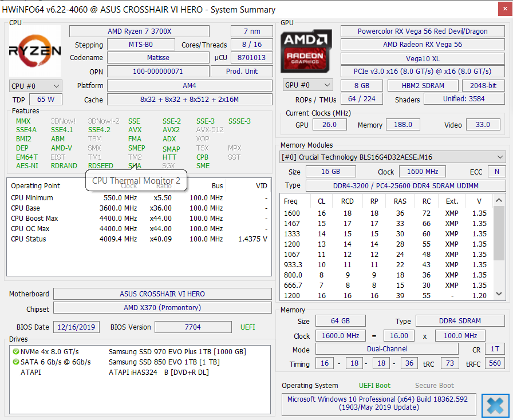This screenshot has height=420, width=513.
Task: Click the green check icon beside NVMe drive
Action: pos(15,352)
